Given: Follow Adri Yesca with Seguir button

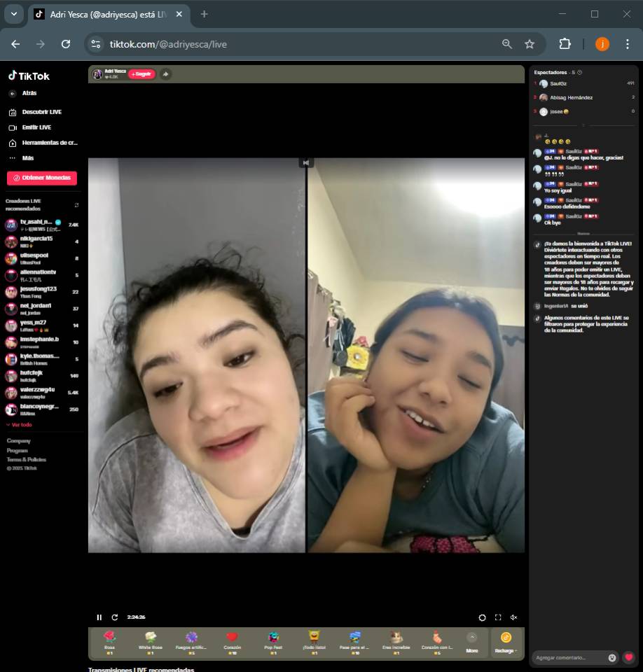Looking at the screenshot, I should (141, 74).
